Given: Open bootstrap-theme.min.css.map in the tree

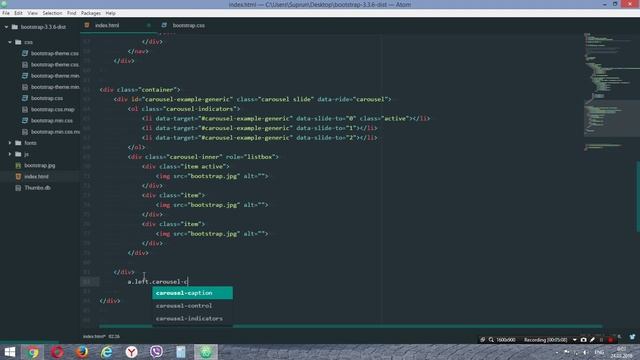Looking at the screenshot, I should pyautogui.click(x=54, y=87).
